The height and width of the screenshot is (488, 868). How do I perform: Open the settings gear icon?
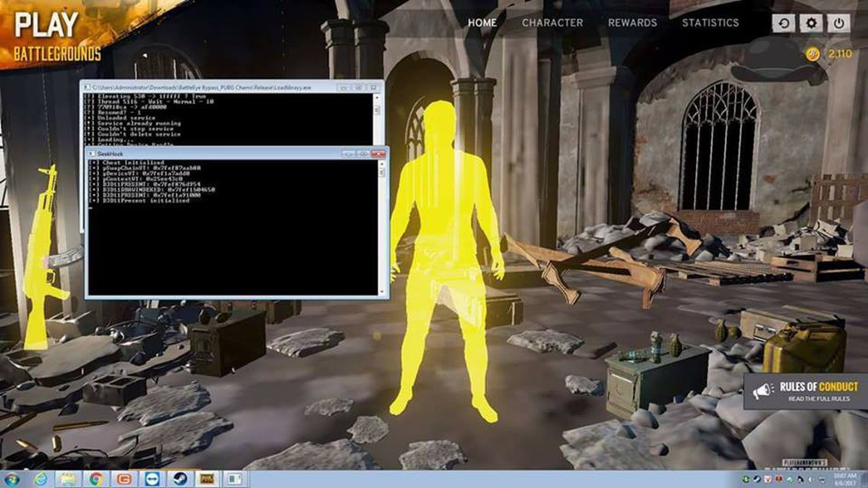coord(811,23)
